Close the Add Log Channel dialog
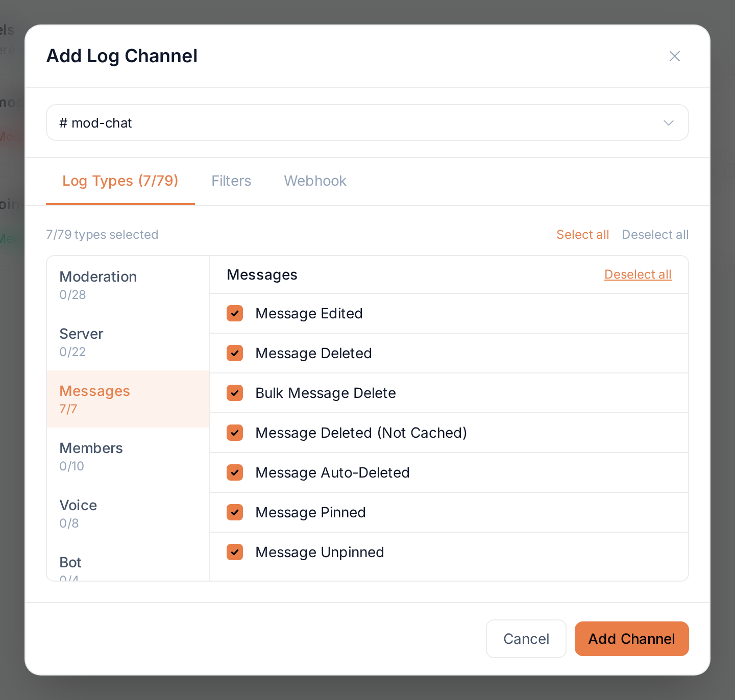Screen dimensions: 735x700 [674, 56]
